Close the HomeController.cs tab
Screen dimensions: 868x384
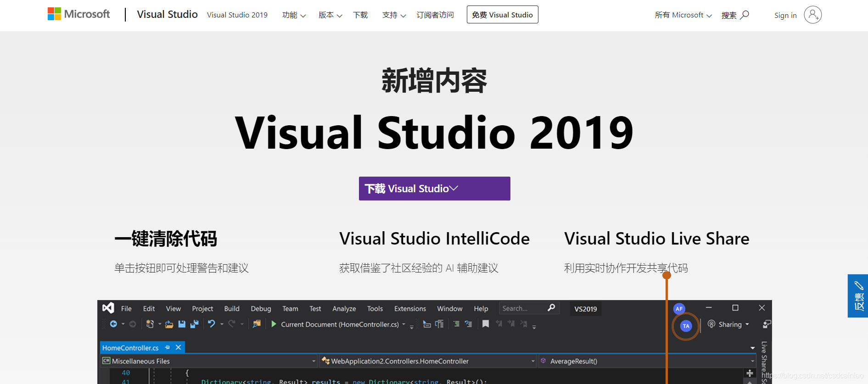[x=179, y=347]
